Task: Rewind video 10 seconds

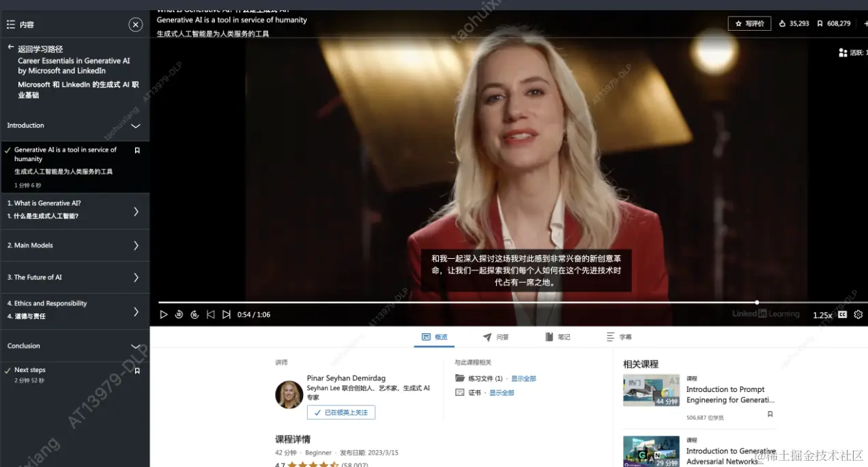Action: pyautogui.click(x=179, y=315)
